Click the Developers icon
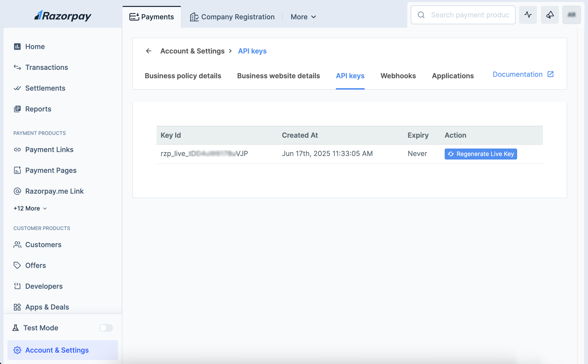The width and height of the screenshot is (588, 364). pos(17,286)
